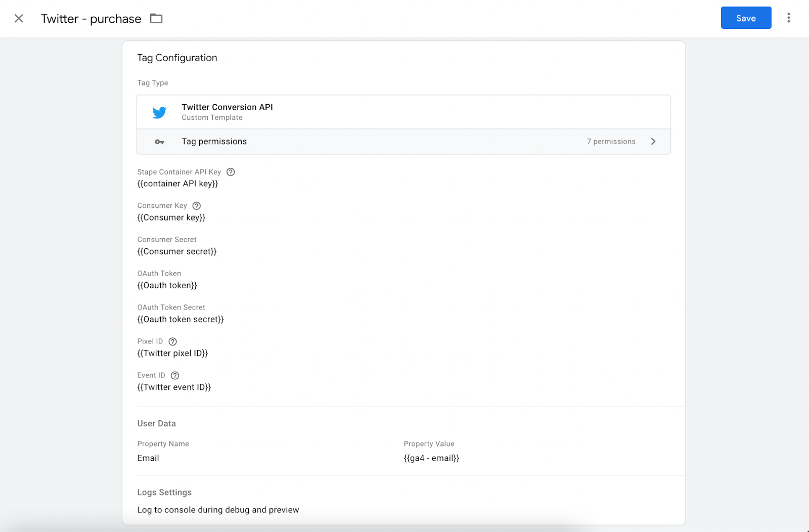The width and height of the screenshot is (809, 532).
Task: Click the '7 permissions' label
Action: coord(611,142)
